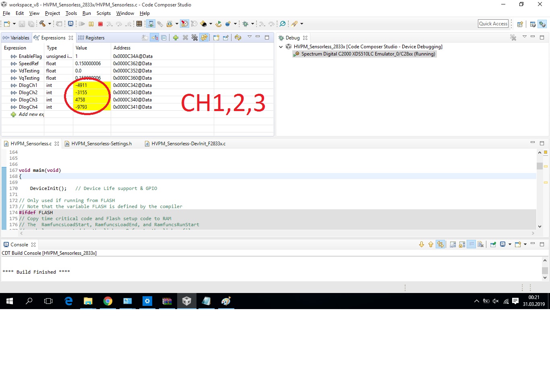This screenshot has width=550, height=392.
Task: Open the Scripts menu
Action: click(103, 13)
